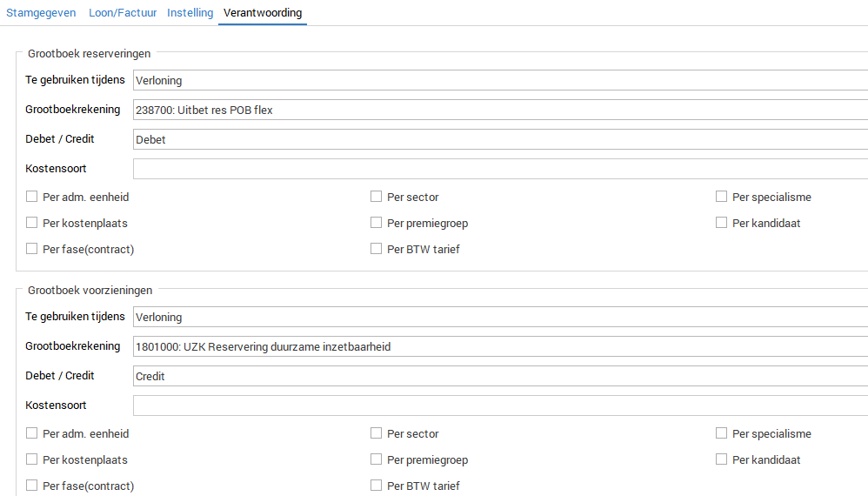The width and height of the screenshot is (868, 496).
Task: Enable Per specialisme under Grootboek reserveringen
Action: click(x=722, y=198)
